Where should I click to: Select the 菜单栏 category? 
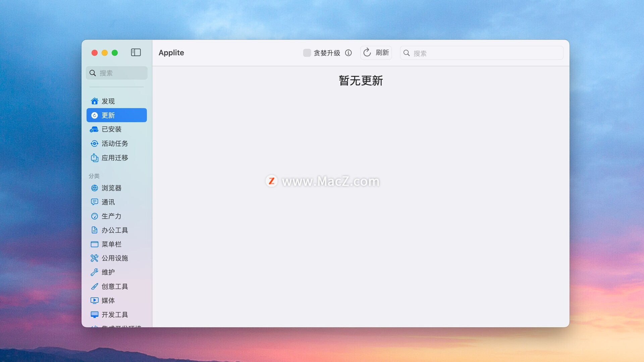111,244
